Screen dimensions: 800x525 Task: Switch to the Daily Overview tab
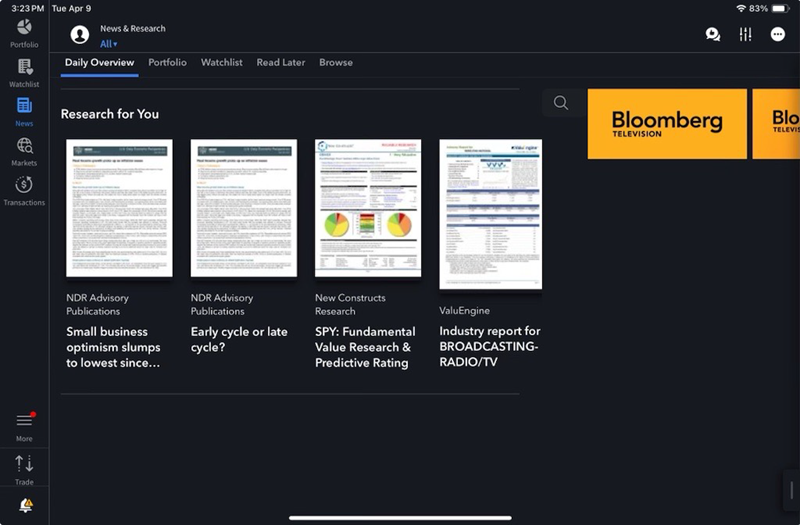click(x=99, y=63)
